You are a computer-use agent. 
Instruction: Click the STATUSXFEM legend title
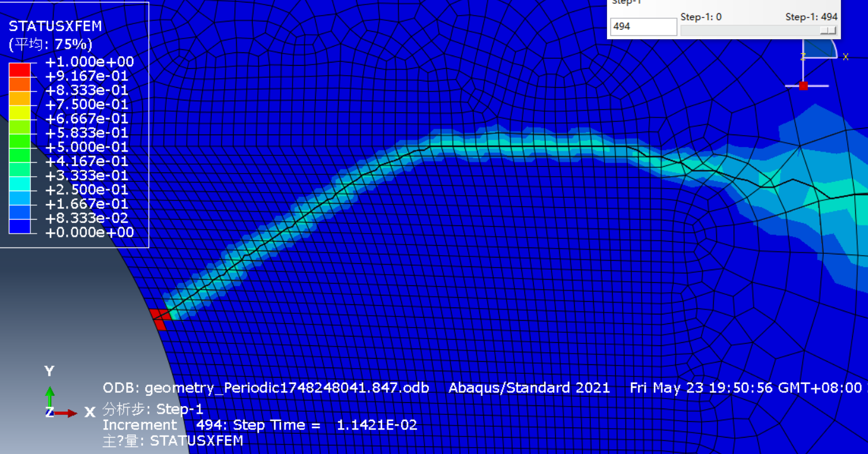(55, 27)
